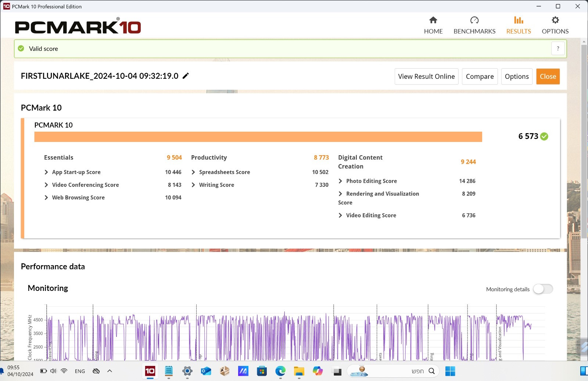588x381 pixels.
Task: Click the Spreadsheets score 10 502
Action: coord(320,172)
